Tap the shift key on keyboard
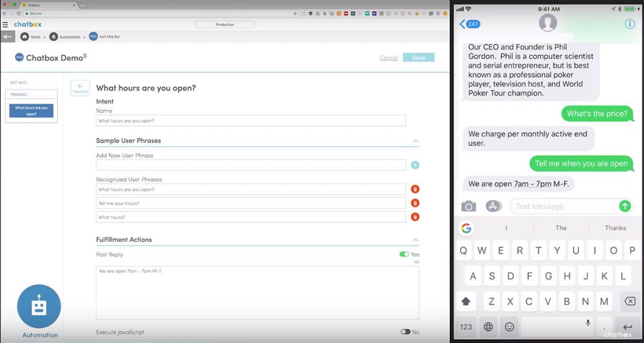Screen dimensions: 644x343 [x=466, y=302]
